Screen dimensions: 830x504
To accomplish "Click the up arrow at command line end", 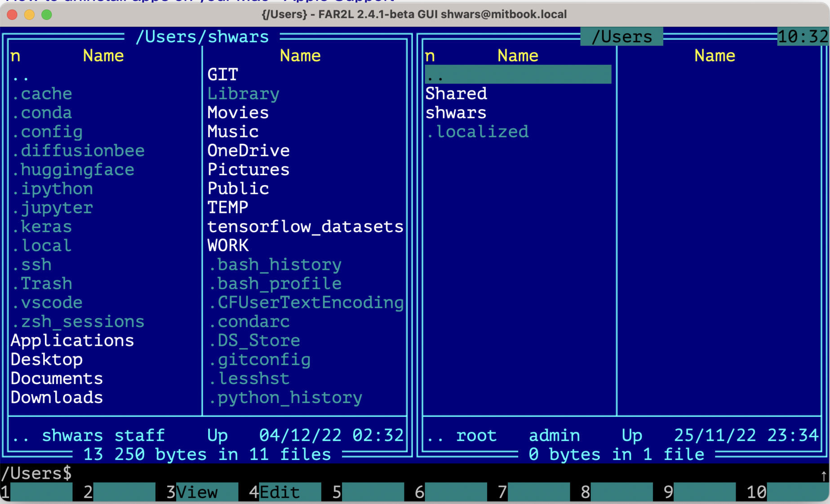I will coord(823,475).
